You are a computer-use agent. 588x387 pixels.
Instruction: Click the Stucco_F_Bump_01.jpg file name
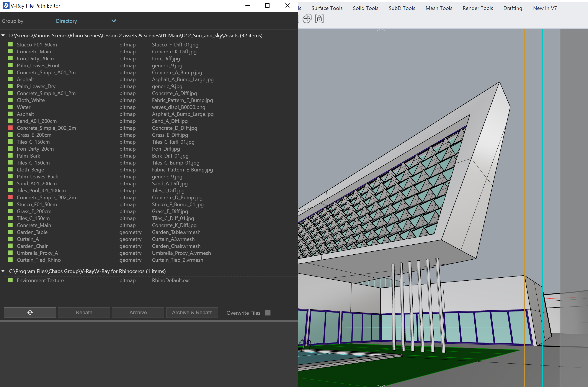tap(178, 204)
